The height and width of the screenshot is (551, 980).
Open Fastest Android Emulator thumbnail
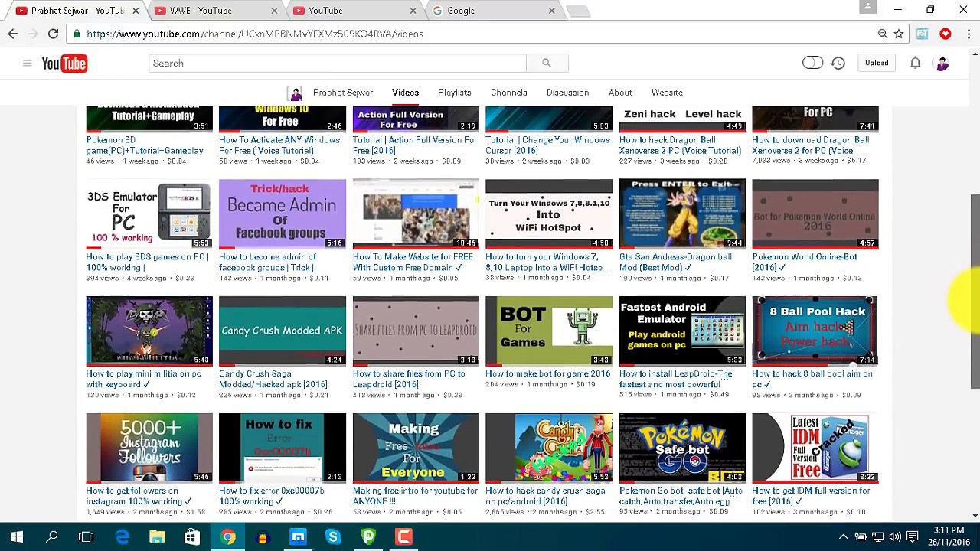pyautogui.click(x=682, y=331)
